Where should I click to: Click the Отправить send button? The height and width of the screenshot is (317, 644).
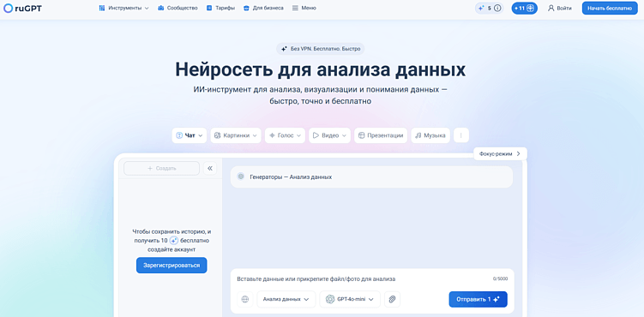(x=478, y=299)
